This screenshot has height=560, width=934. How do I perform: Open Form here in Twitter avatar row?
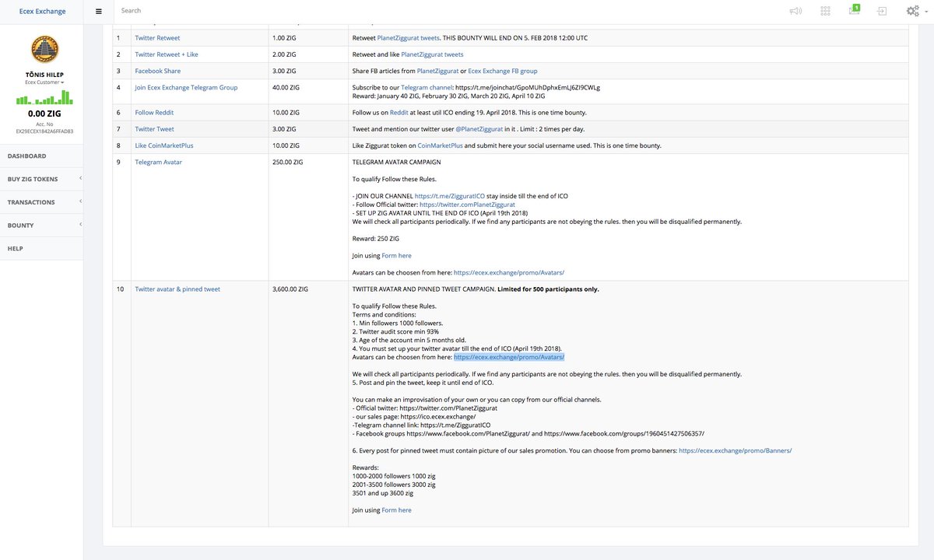(397, 510)
